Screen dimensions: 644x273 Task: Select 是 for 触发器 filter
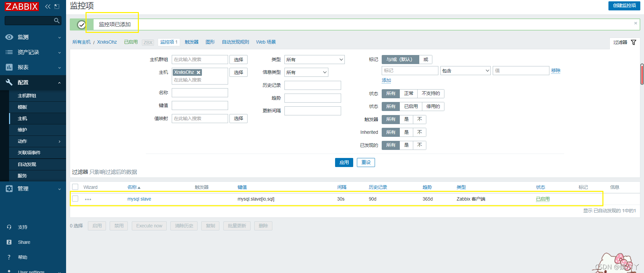point(406,119)
